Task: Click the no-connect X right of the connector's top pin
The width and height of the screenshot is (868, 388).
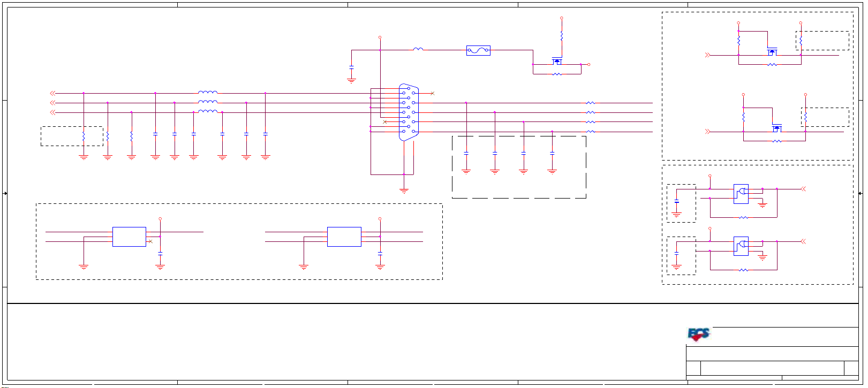Action: pos(432,93)
